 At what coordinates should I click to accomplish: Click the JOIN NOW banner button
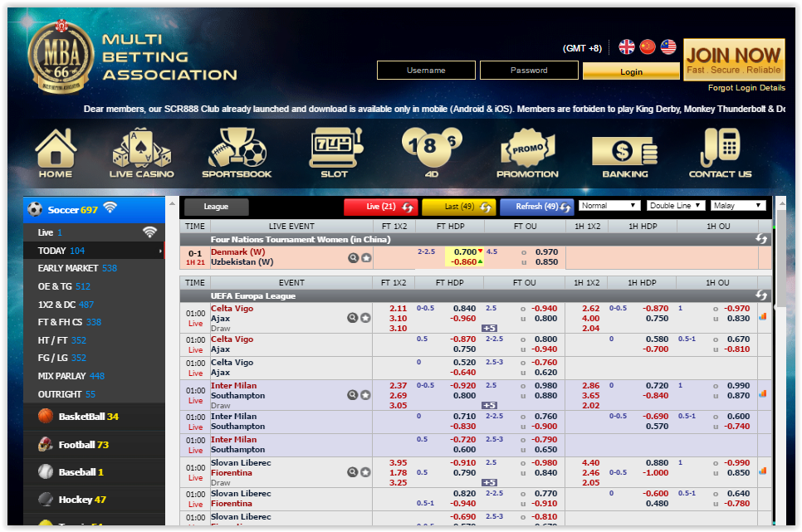click(734, 60)
